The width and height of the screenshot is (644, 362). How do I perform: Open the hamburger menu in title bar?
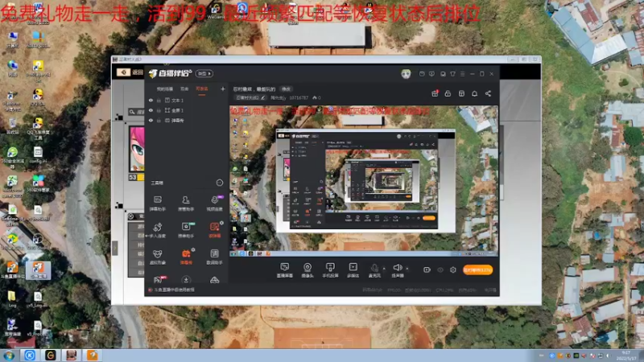[462, 74]
